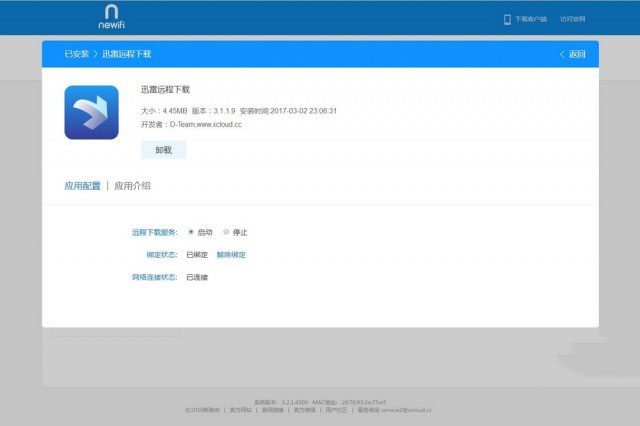This screenshot has width=640, height=426.
Task: Switch to the 应用介绍 tab
Action: tap(132, 186)
